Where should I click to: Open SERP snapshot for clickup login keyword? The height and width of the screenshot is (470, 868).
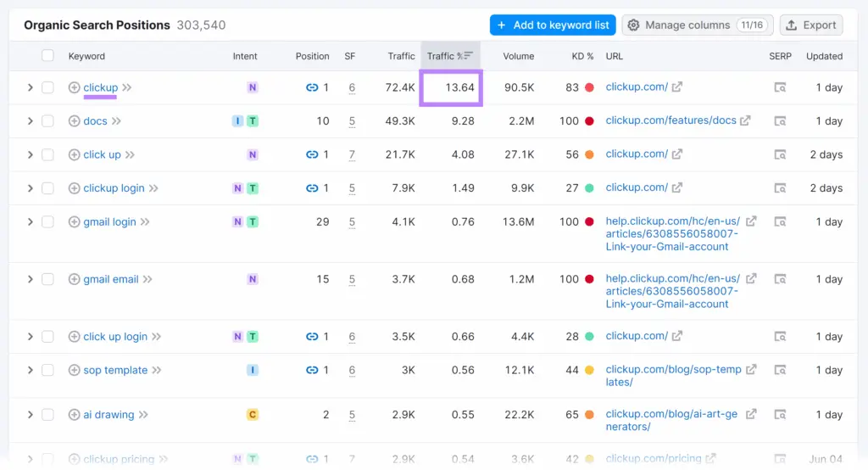(x=780, y=188)
